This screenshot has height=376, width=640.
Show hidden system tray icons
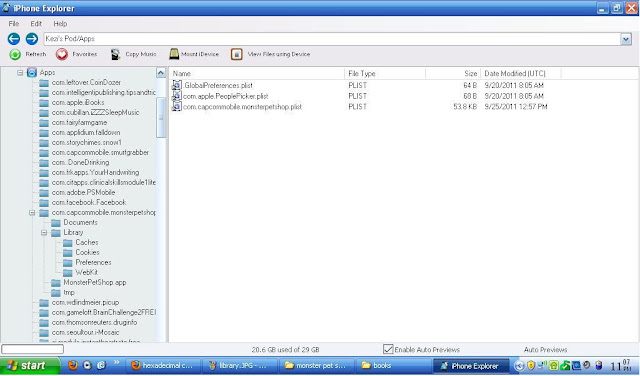pyautogui.click(x=519, y=366)
